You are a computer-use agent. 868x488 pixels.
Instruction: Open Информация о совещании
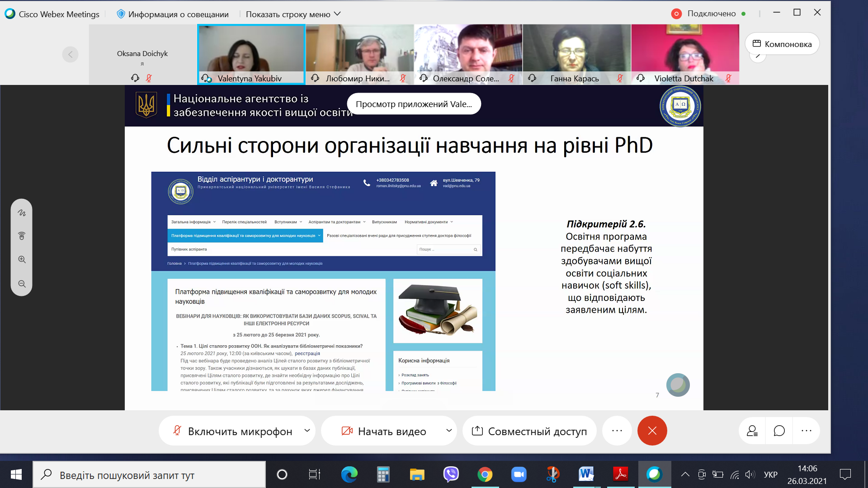pos(173,14)
